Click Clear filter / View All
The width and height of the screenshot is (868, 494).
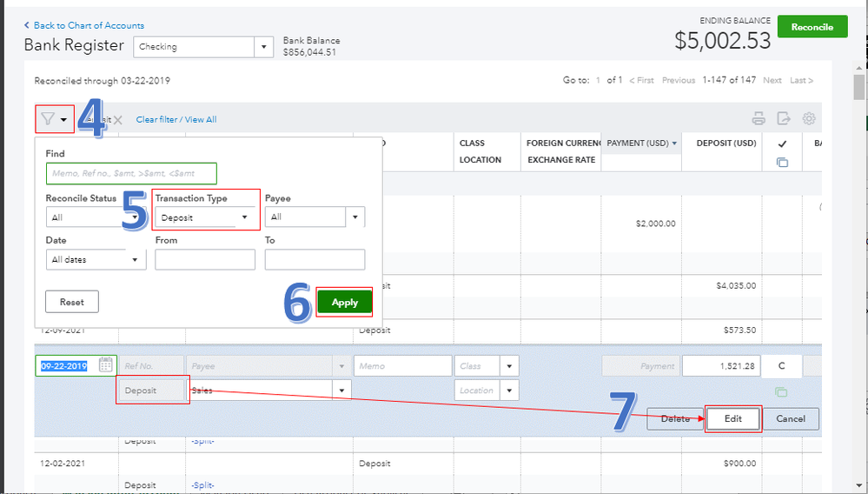tap(176, 120)
